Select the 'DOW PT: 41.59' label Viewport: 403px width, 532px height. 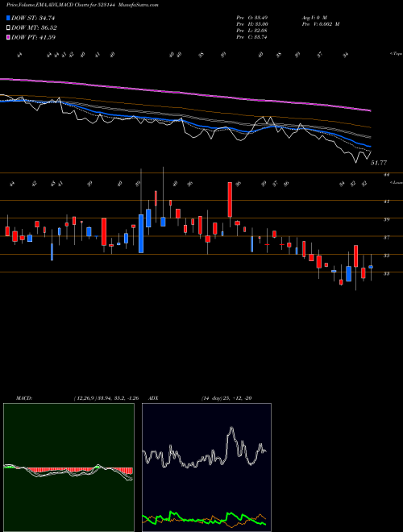tap(33, 37)
